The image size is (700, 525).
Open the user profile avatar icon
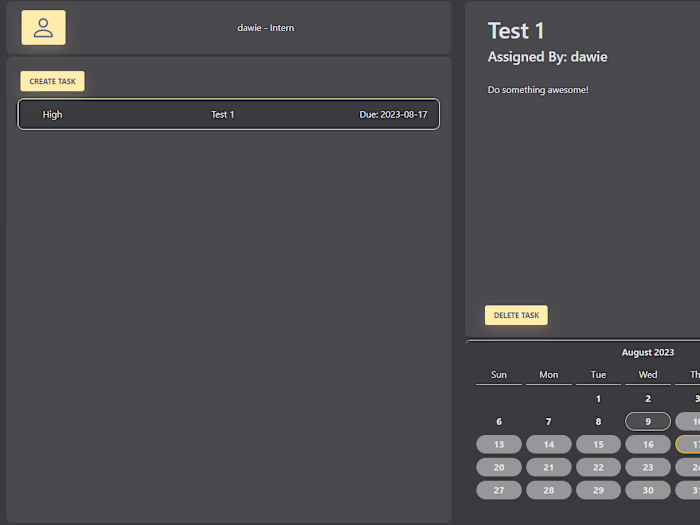(43, 28)
